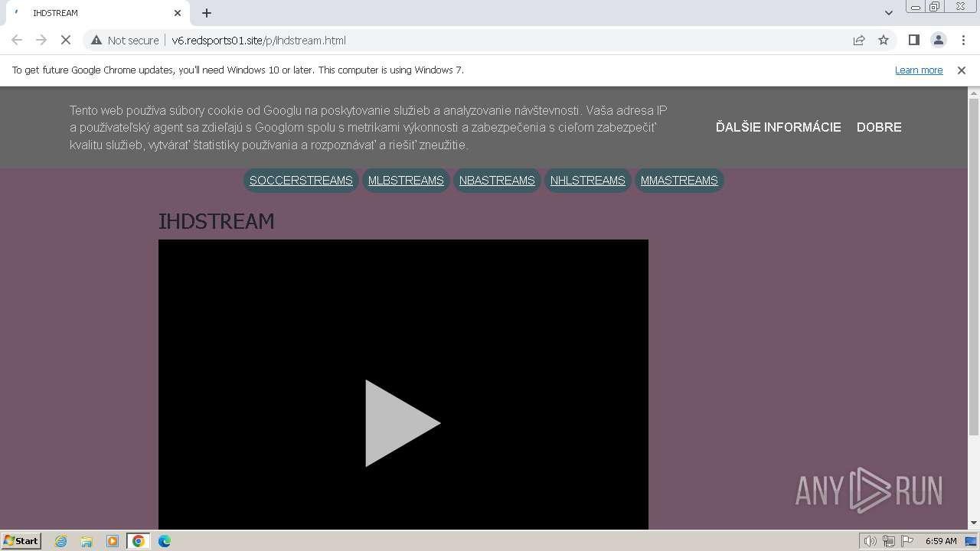Open the Windows Start menu
Image resolution: width=980 pixels, height=551 pixels.
(x=21, y=540)
